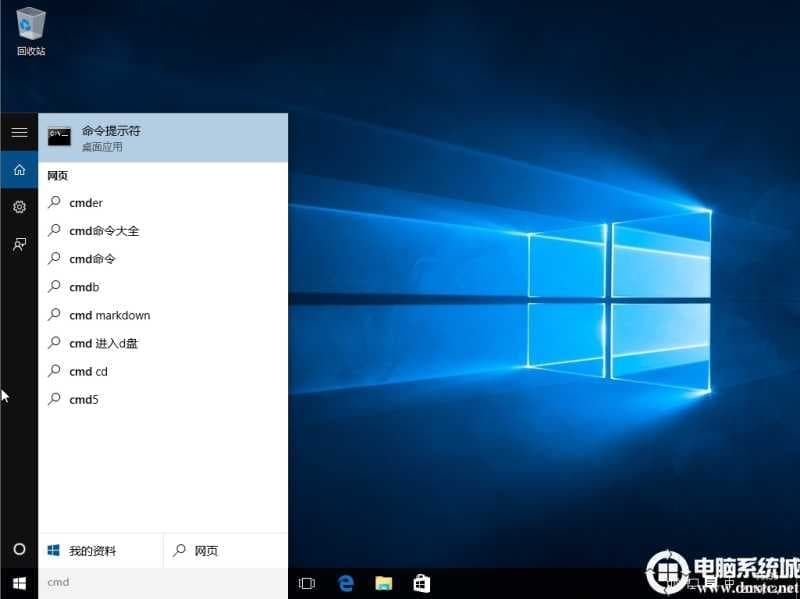Open Settings via gear icon in sidebar
Viewport: 800px width, 599px height.
click(18, 207)
